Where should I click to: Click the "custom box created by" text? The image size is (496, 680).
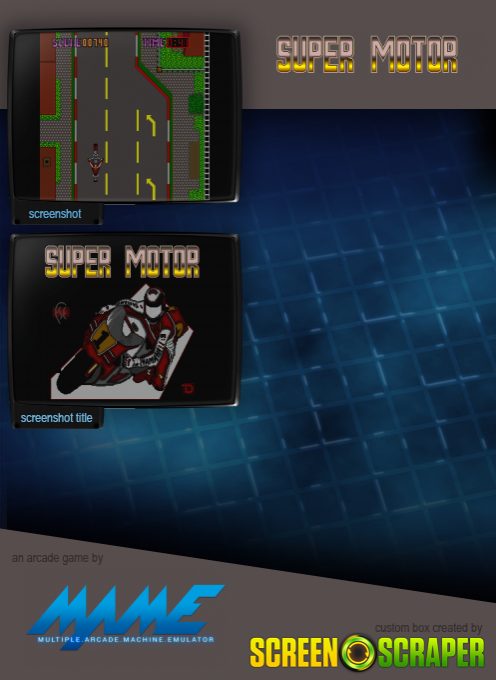[428, 628]
